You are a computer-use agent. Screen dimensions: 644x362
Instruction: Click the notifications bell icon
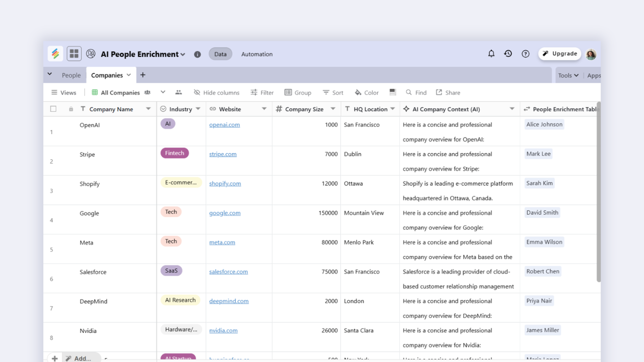tap(491, 54)
